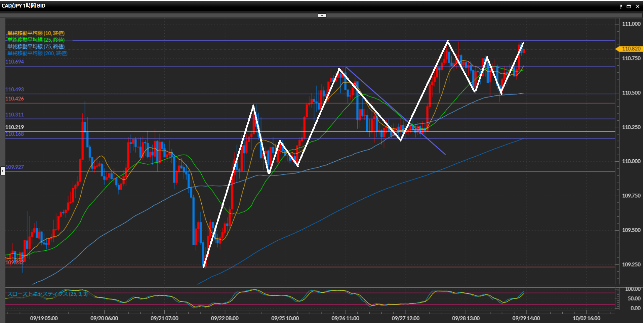Click the orange 110.820 current price tag
644x323 pixels.
(631, 49)
